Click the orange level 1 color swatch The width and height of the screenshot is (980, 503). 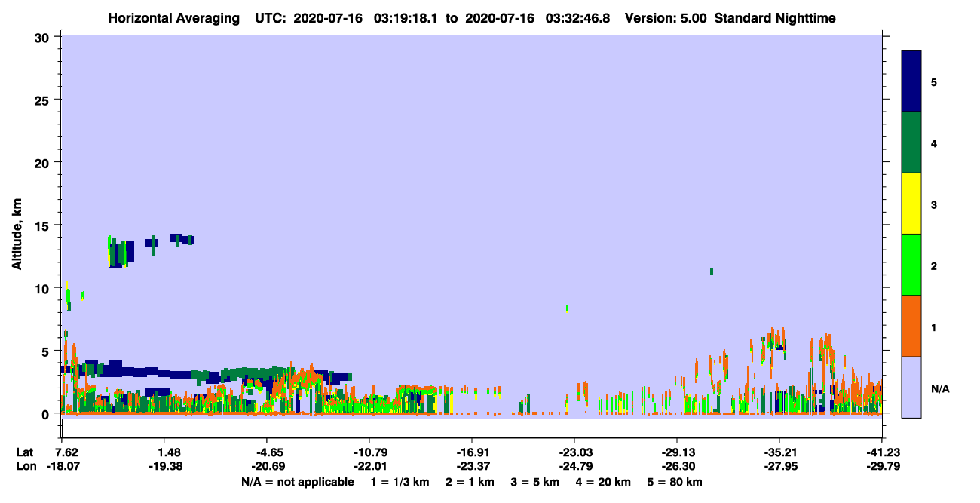click(911, 325)
